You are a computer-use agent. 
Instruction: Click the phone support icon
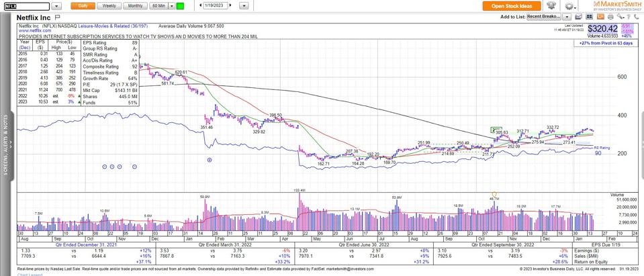(x=637, y=17)
